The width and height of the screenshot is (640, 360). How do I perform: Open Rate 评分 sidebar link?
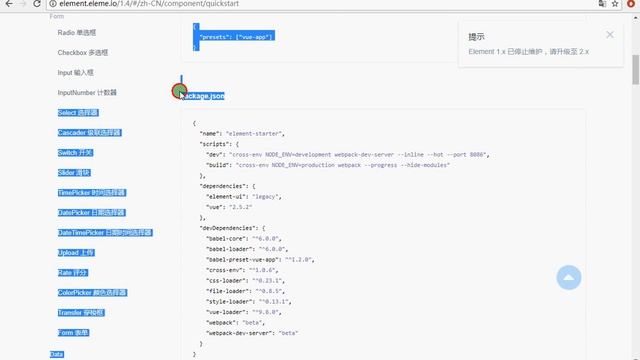point(73,273)
